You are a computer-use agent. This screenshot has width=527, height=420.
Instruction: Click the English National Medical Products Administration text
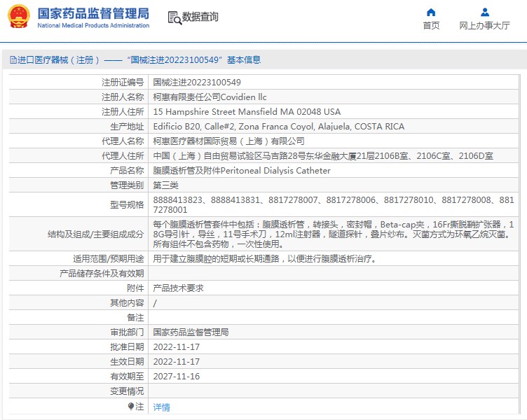93,25
